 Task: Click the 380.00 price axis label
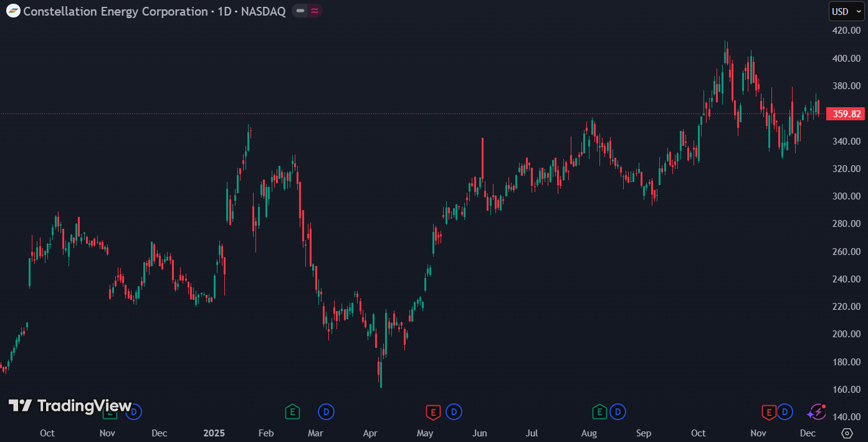[x=847, y=86]
